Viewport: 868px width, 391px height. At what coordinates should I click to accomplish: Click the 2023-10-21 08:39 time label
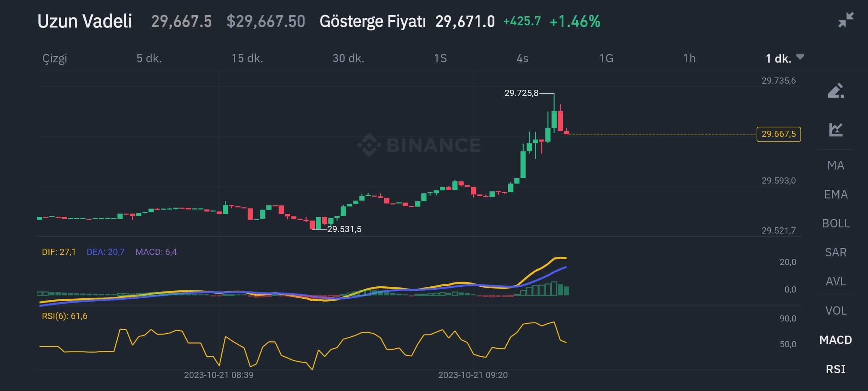coord(218,375)
